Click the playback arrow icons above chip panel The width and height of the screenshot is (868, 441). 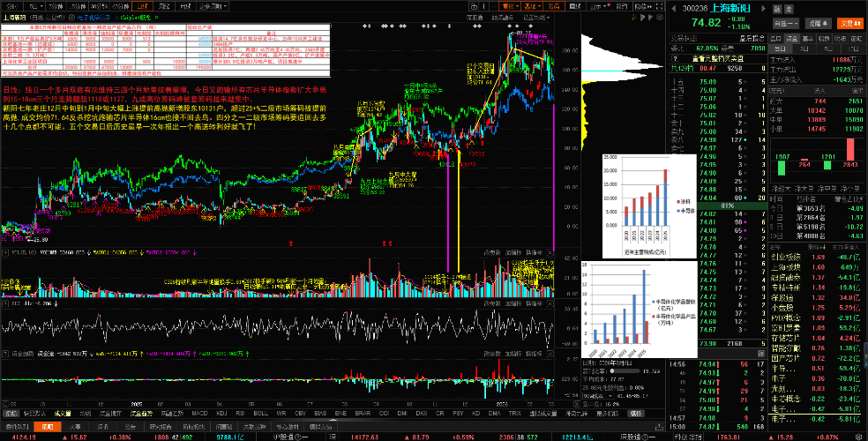[x=643, y=18]
